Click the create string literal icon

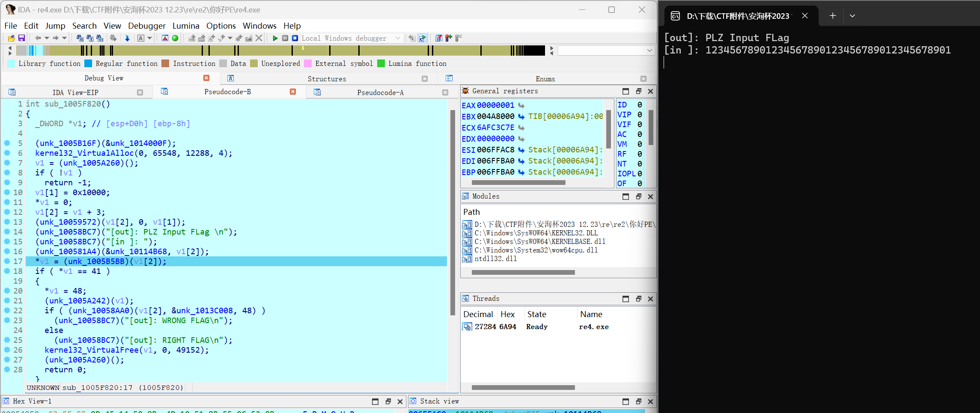pos(211,38)
